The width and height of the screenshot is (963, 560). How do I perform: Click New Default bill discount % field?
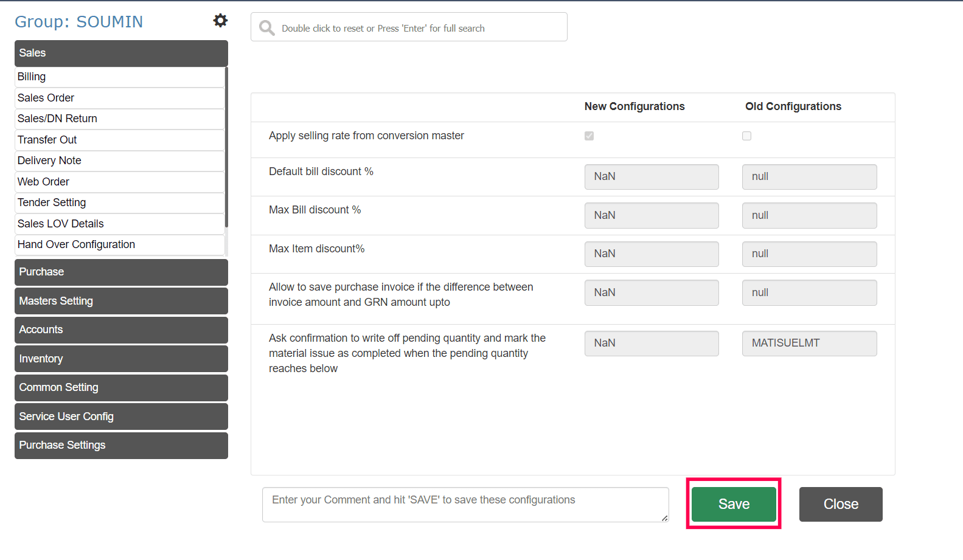coord(651,177)
